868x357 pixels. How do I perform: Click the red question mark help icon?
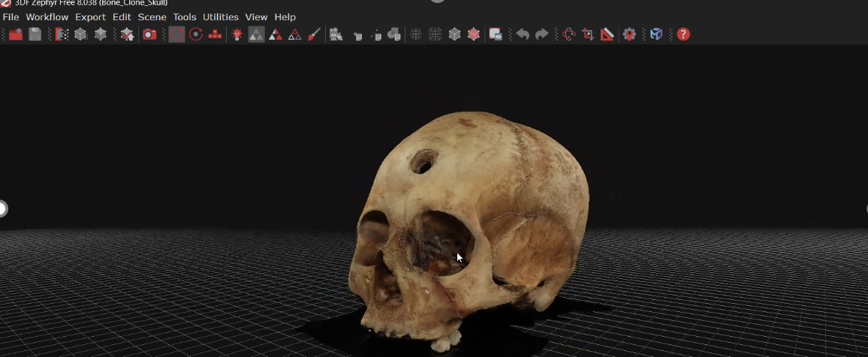683,34
